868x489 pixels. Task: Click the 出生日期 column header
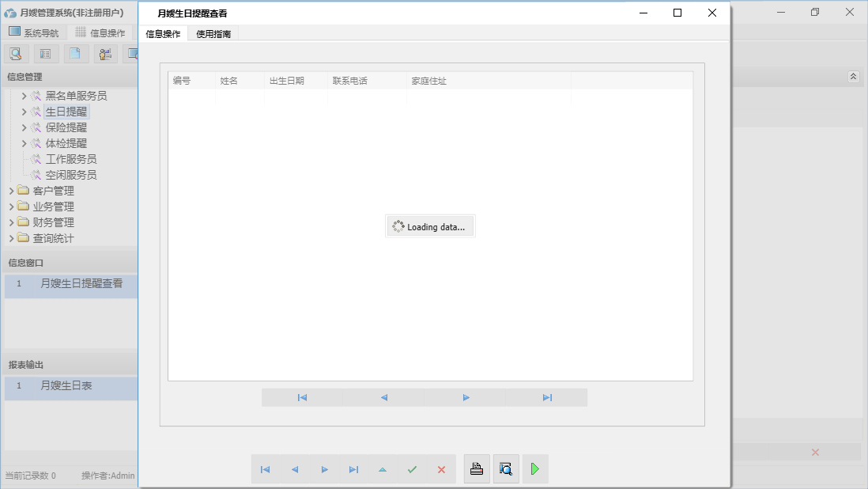pos(287,81)
